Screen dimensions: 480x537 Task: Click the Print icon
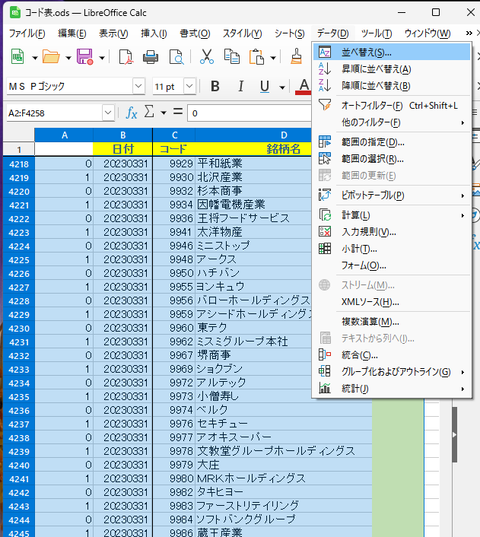tap(151, 57)
